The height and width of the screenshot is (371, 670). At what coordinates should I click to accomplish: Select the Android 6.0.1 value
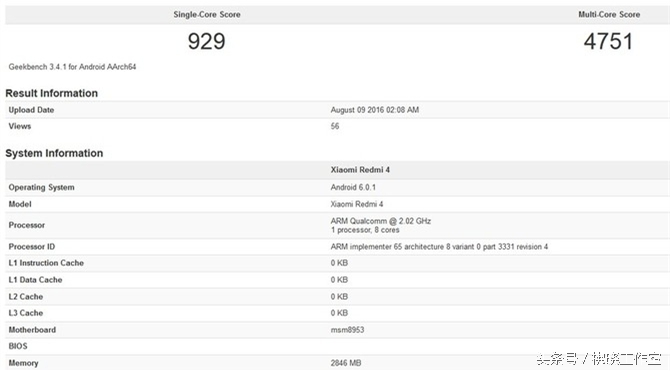(353, 187)
